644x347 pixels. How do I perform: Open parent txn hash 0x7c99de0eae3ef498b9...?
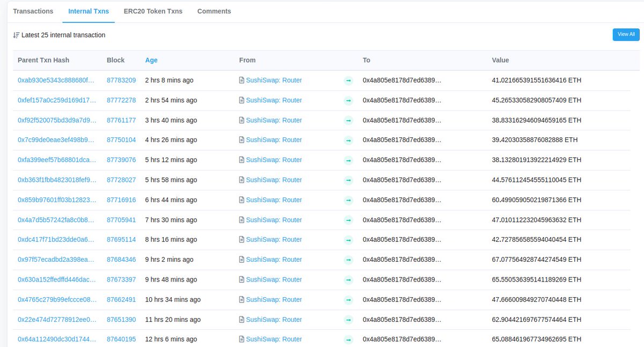point(56,140)
